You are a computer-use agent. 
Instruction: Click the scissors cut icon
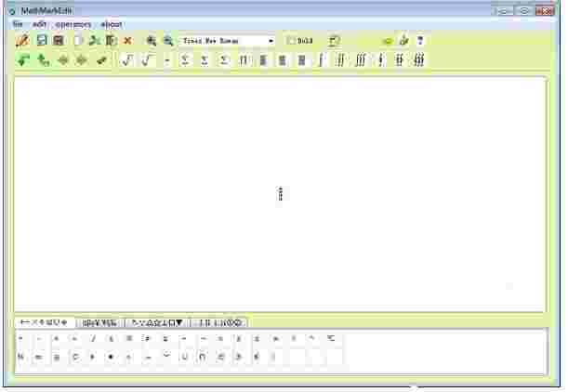[x=95, y=41]
